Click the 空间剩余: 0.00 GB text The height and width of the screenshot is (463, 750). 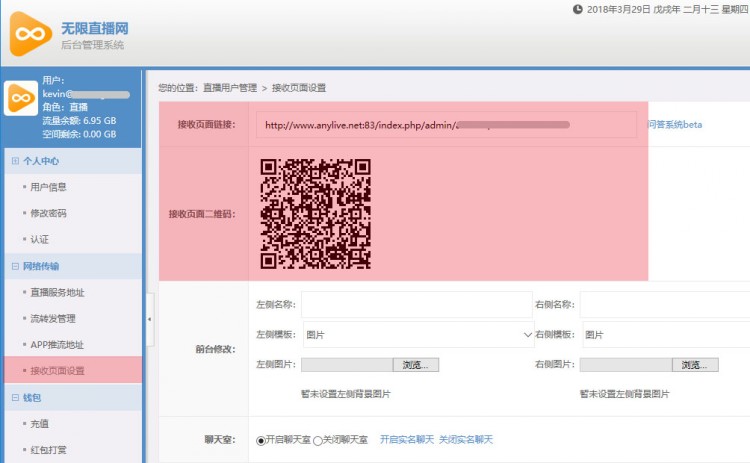[79, 134]
